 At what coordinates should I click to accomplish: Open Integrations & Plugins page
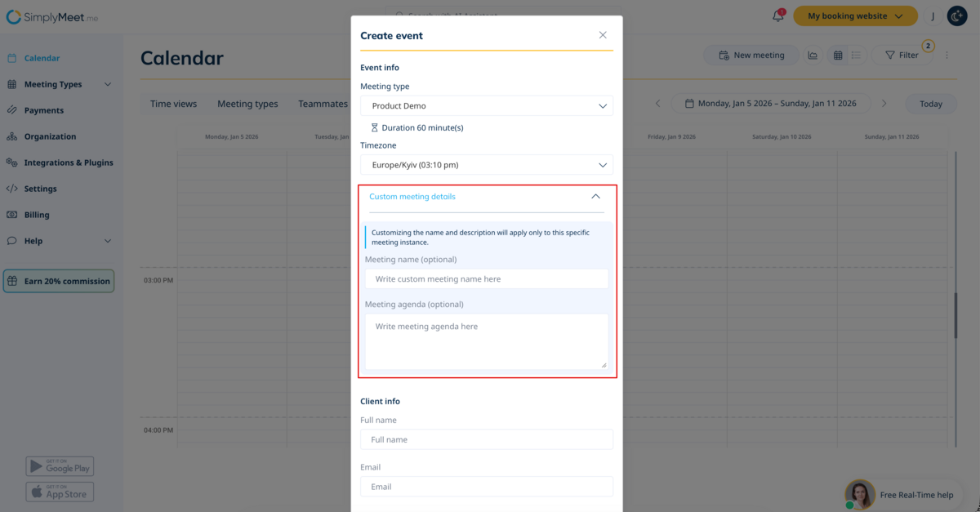[69, 163]
